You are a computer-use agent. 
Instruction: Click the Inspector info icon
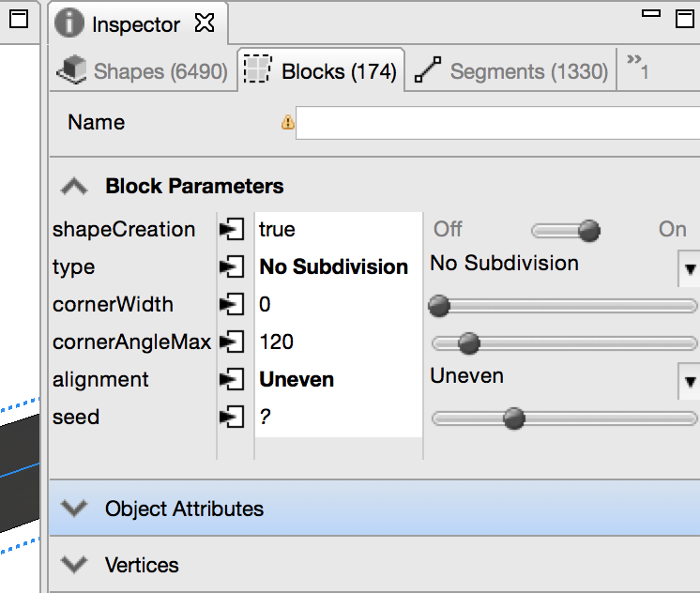click(69, 24)
